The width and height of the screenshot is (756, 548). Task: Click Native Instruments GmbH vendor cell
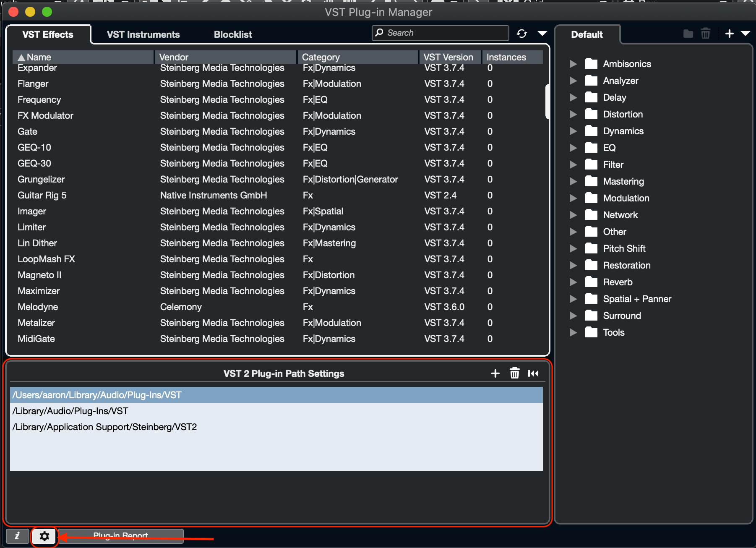[x=214, y=195]
